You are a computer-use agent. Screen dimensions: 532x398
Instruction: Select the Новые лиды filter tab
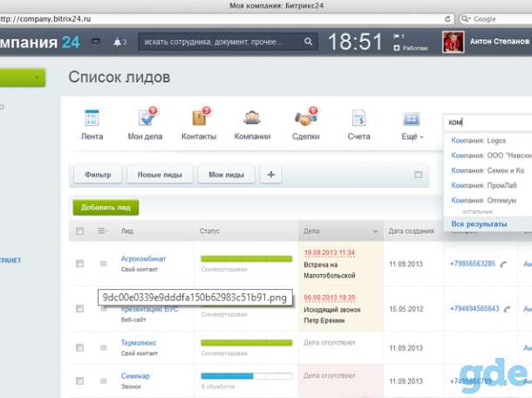[160, 175]
